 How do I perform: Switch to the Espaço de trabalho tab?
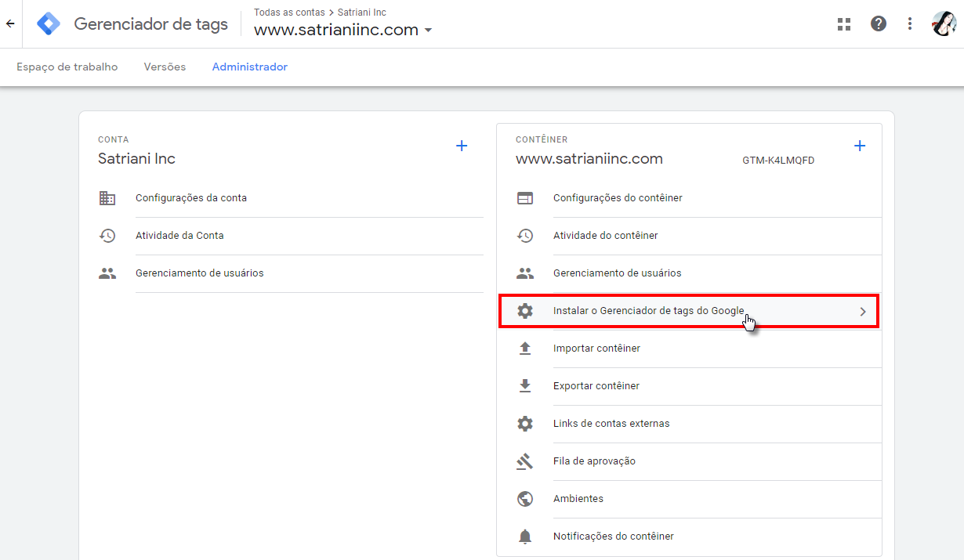click(x=67, y=67)
